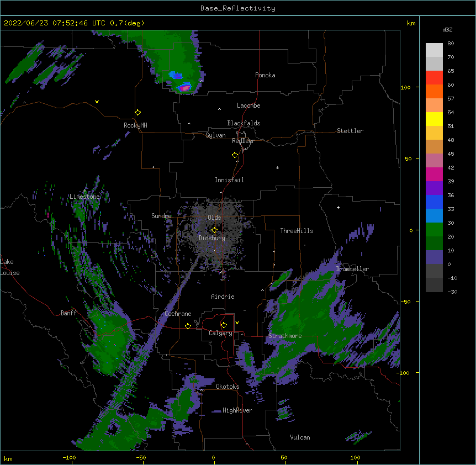Select the Limestone label
The image size is (476, 465).
pyautogui.click(x=84, y=197)
